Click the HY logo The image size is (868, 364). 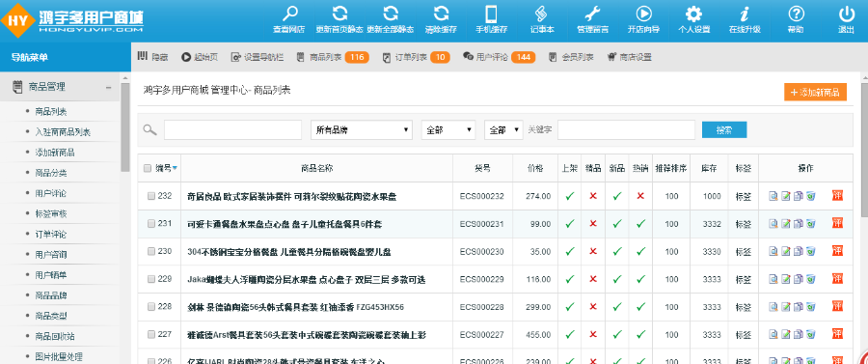click(17, 20)
